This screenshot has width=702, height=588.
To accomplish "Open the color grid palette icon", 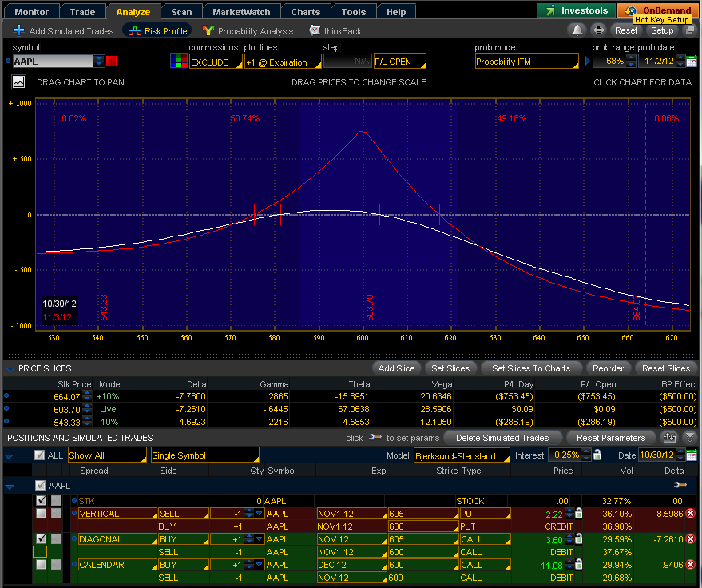I will pyautogui.click(x=178, y=61).
